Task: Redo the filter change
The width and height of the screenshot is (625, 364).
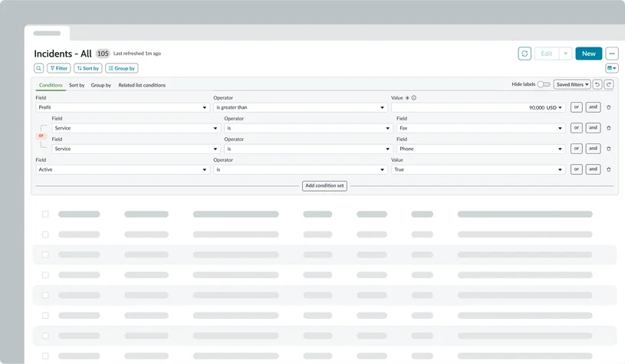Action: pos(609,84)
